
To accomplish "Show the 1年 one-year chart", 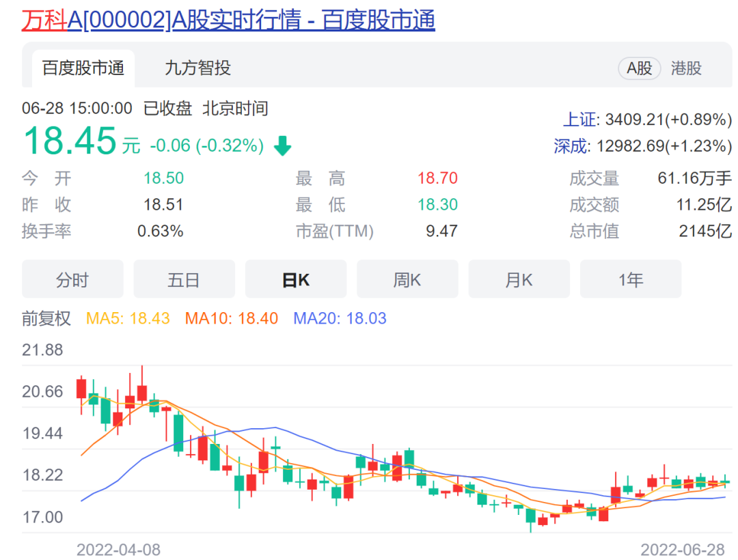I will click(x=630, y=279).
